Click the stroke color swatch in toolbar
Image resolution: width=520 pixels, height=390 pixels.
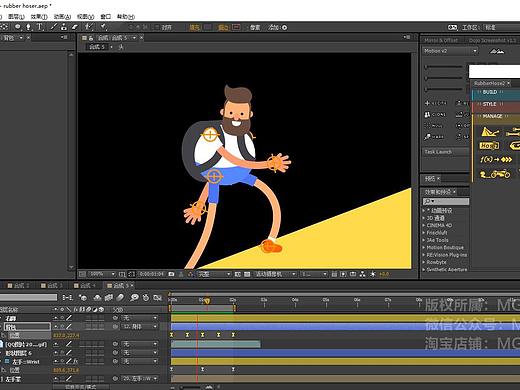[236, 27]
